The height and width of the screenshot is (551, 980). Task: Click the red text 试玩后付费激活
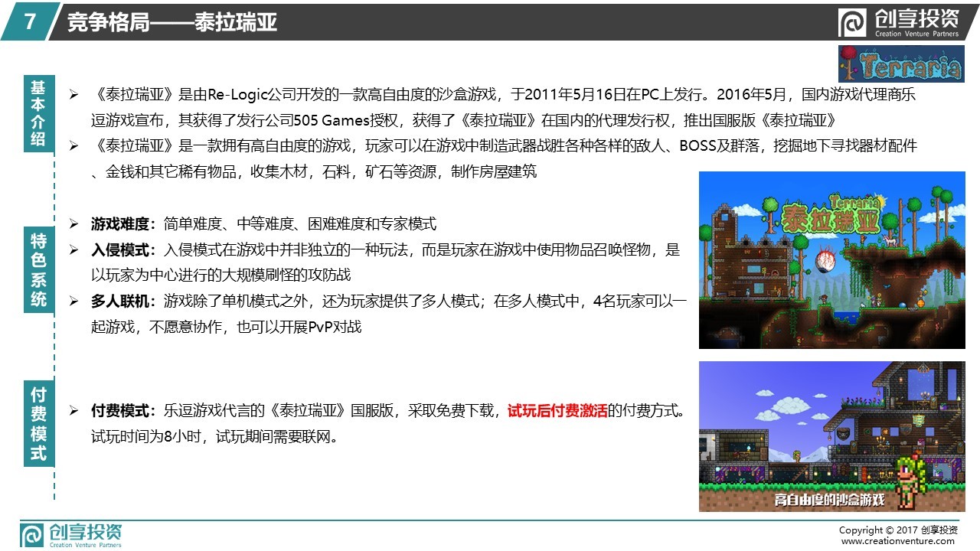point(557,411)
